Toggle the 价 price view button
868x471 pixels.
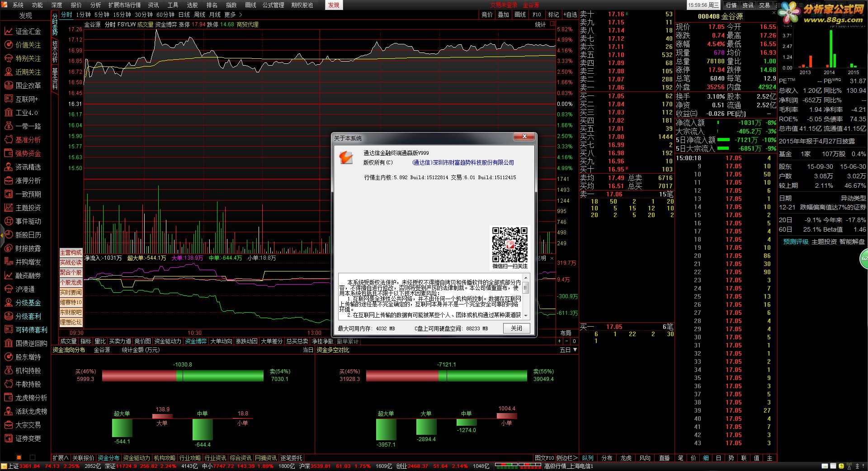click(x=693, y=458)
